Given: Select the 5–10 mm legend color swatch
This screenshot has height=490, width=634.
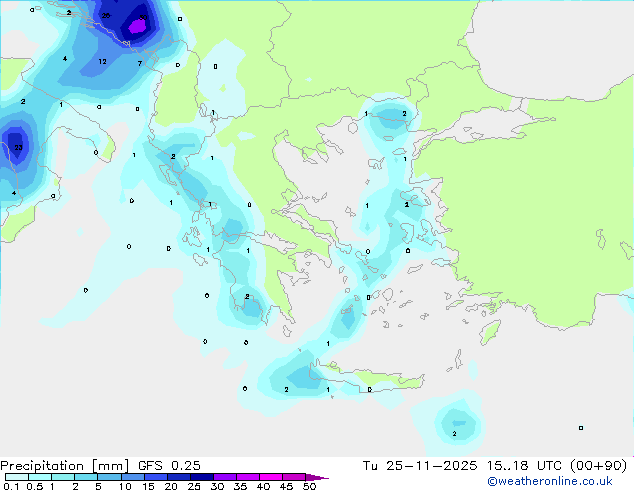Looking at the screenshot, I should pos(109,477).
